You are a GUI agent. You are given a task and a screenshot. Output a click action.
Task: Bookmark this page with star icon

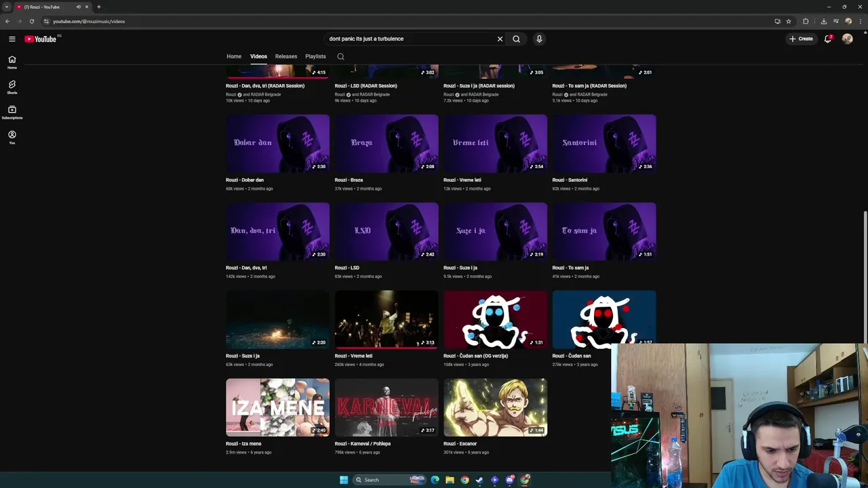788,21
